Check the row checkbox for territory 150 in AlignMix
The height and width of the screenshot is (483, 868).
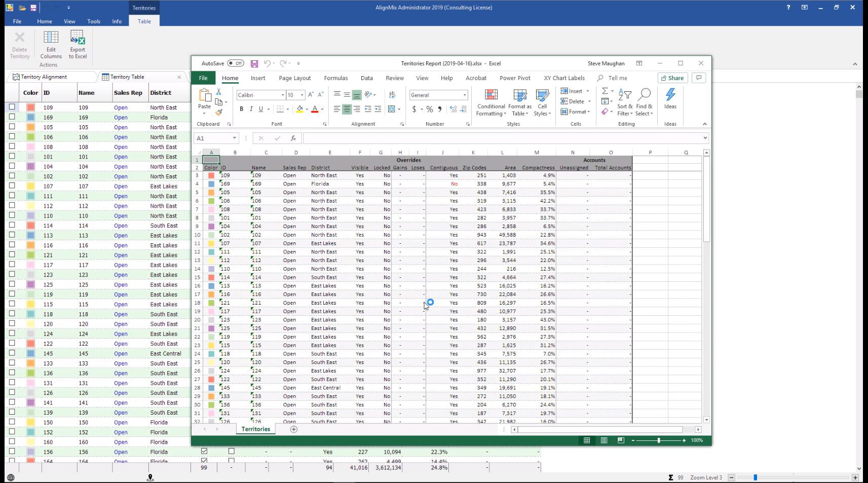[x=12, y=422]
